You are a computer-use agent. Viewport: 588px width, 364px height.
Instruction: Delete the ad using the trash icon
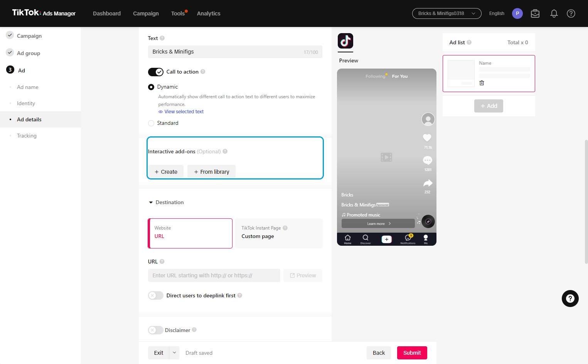pyautogui.click(x=482, y=83)
